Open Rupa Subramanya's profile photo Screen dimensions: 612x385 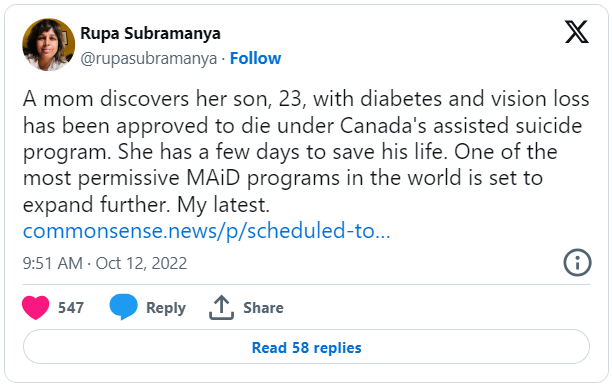click(48, 45)
